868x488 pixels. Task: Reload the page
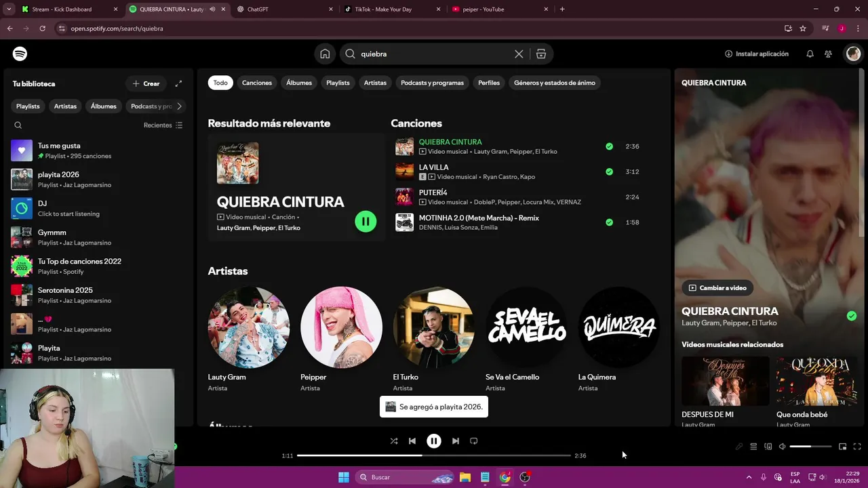pyautogui.click(x=42, y=28)
